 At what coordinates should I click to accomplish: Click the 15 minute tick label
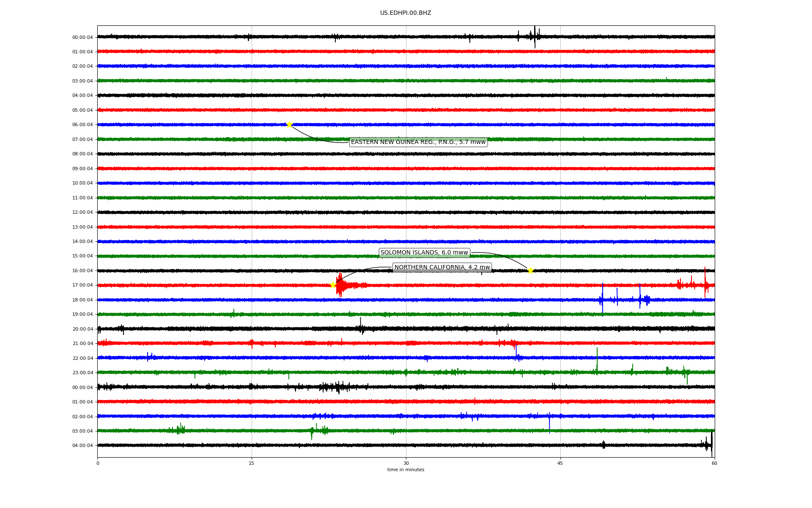[252, 463]
